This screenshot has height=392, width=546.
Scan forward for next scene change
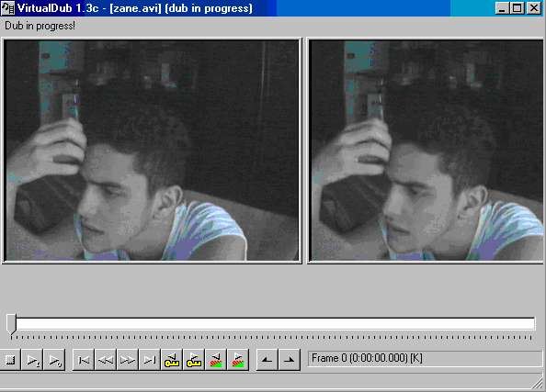point(238,360)
